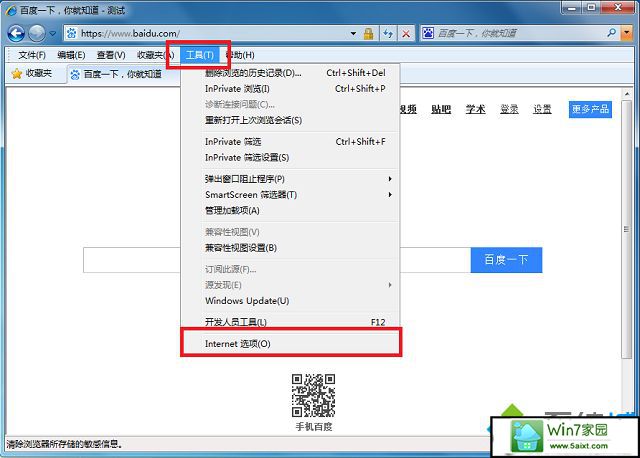Click the 登录 link on Baidu page
Viewport: 640px width, 458px height.
pyautogui.click(x=509, y=109)
